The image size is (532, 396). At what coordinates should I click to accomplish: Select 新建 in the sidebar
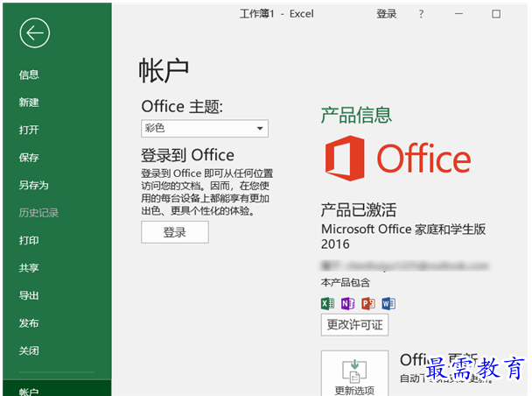(29, 103)
